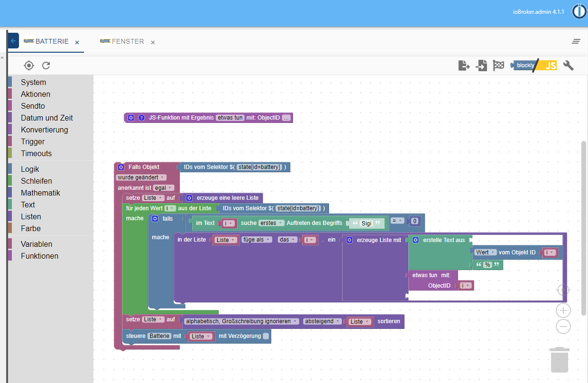The image size is (588, 383).
Task: Click gear on erzeuge eine leere Liste
Action: pos(189,198)
